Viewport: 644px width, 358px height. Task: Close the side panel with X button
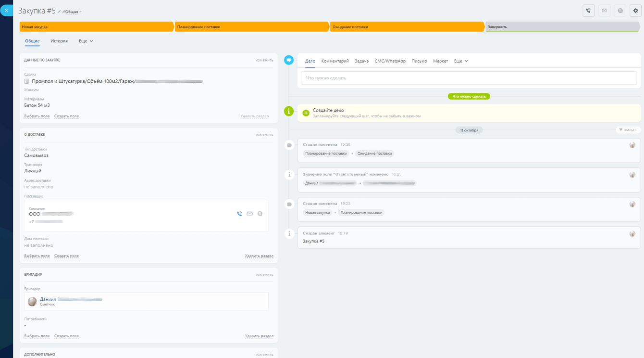6,10
